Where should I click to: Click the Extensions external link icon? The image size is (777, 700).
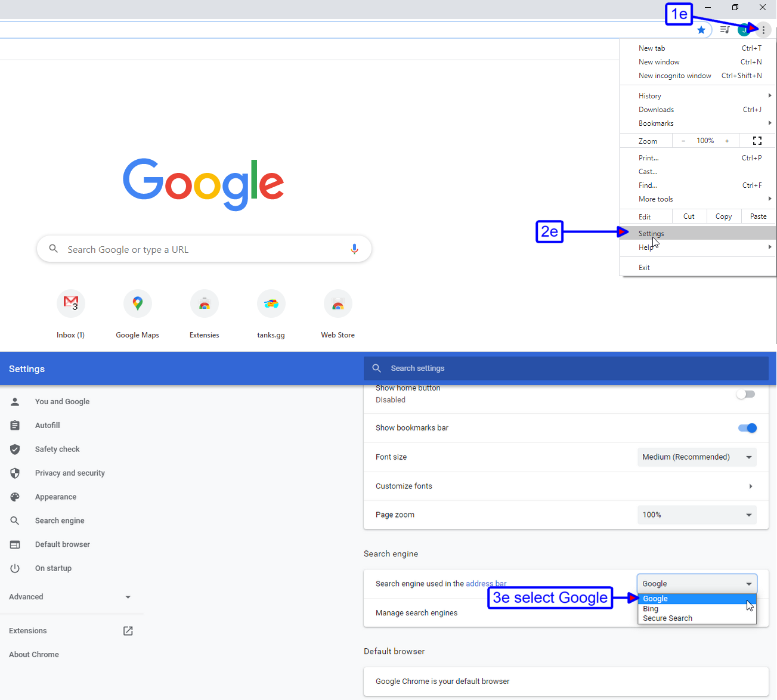point(128,631)
